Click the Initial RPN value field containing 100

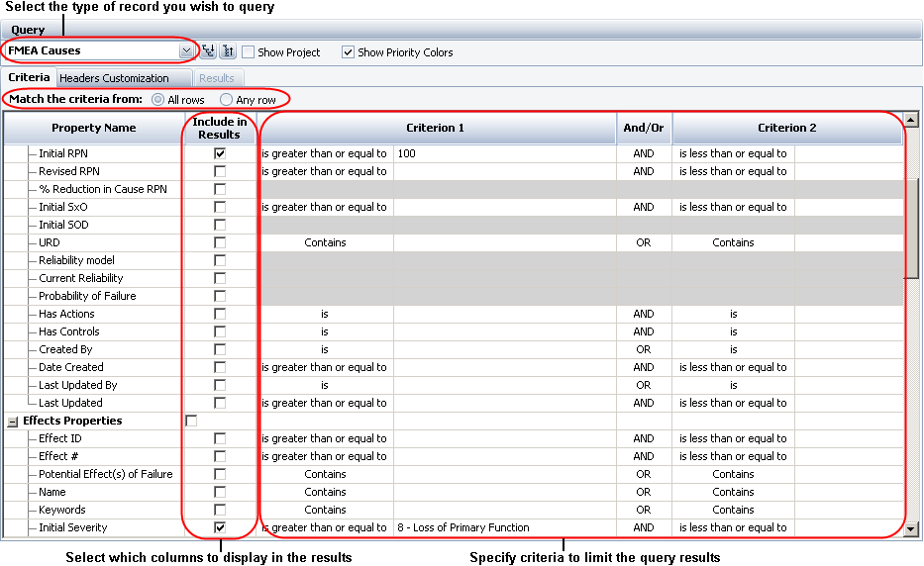coord(503,153)
